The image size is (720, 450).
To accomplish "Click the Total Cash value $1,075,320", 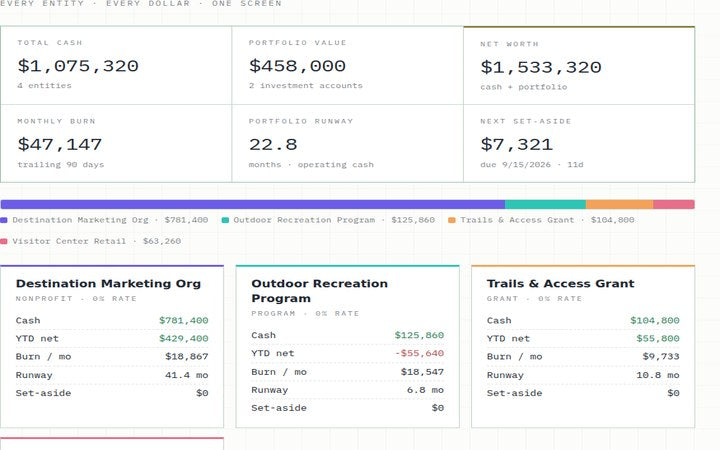I will tap(78, 66).
